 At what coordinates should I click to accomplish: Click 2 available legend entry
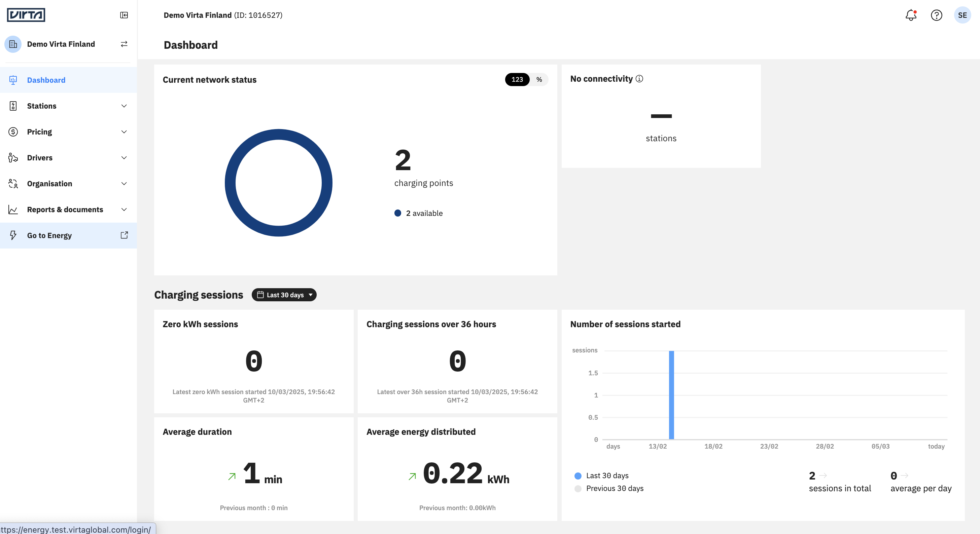418,213
